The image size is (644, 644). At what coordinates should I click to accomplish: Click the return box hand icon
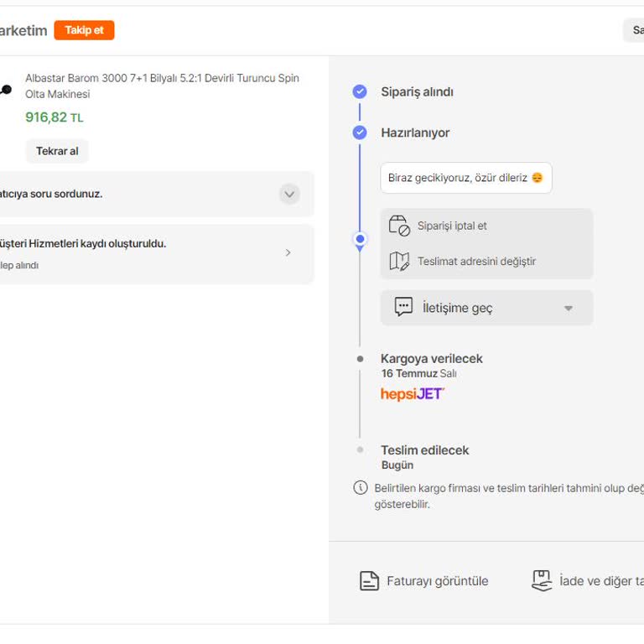[542, 581]
